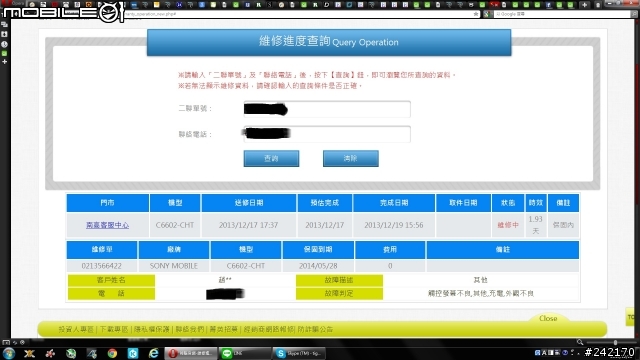Select repair number 0213566422
640x360 pixels.
102,266
